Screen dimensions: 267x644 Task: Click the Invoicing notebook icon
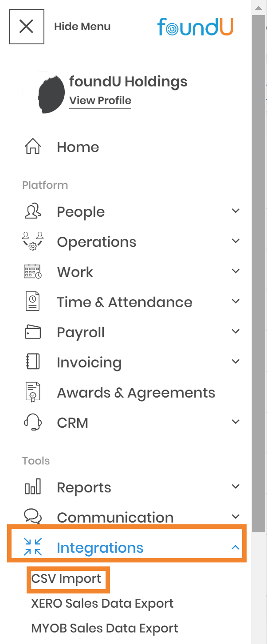[32, 362]
